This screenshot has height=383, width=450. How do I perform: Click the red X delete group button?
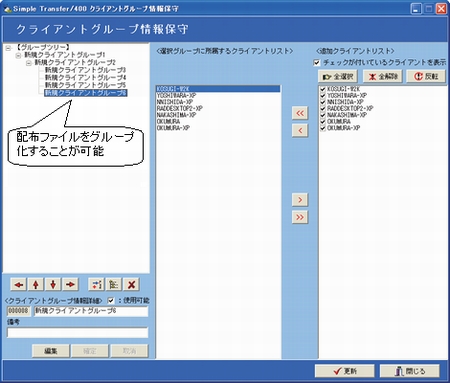click(131, 284)
